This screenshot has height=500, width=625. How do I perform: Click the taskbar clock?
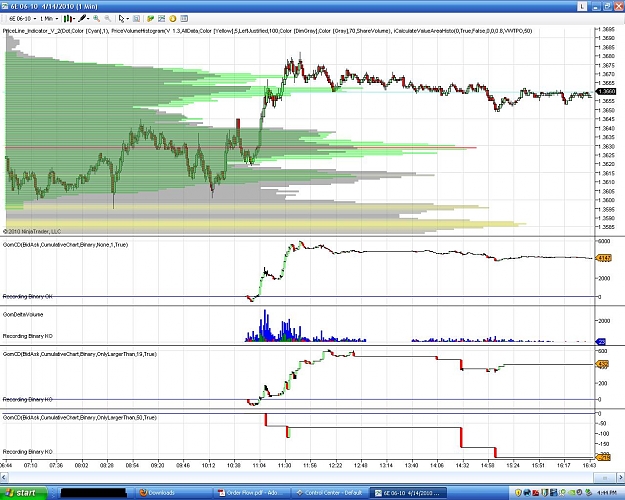(x=607, y=493)
